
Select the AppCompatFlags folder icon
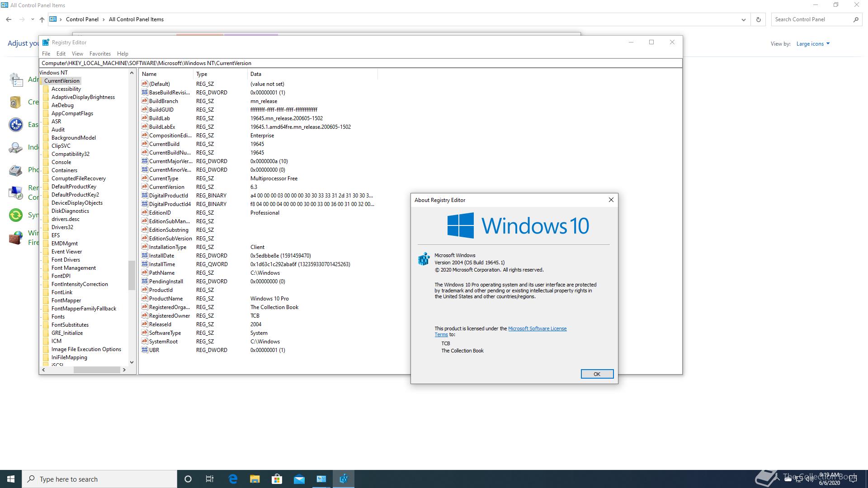point(46,113)
